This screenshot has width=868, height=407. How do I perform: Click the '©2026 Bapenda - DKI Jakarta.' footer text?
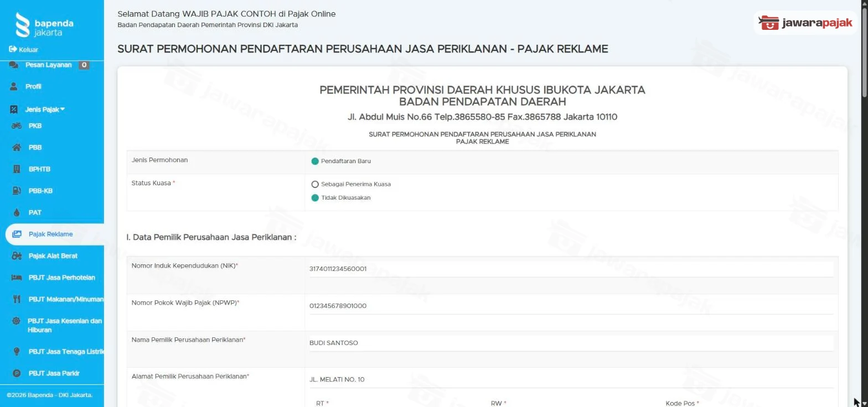pos(49,395)
